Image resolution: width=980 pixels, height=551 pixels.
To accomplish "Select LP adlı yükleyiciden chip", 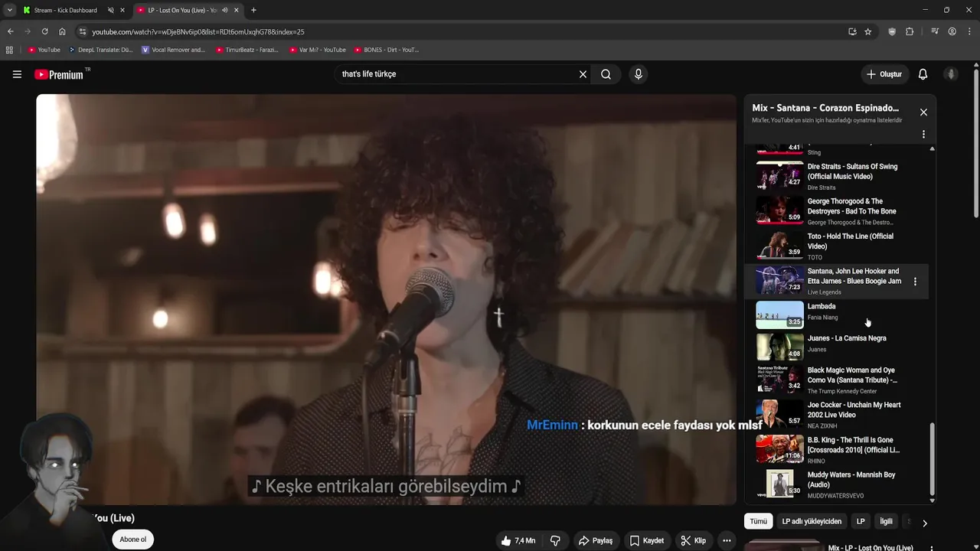I will (812, 521).
